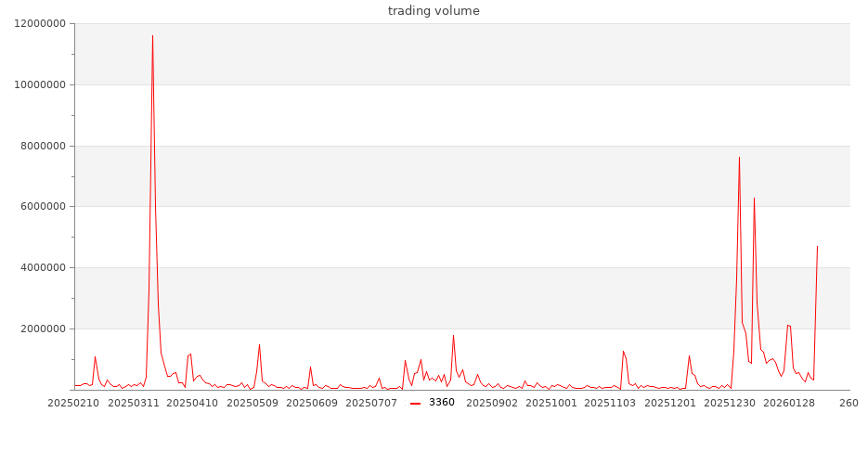Click the 3360 legend label
This screenshot has height=464, width=868.
[x=442, y=403]
